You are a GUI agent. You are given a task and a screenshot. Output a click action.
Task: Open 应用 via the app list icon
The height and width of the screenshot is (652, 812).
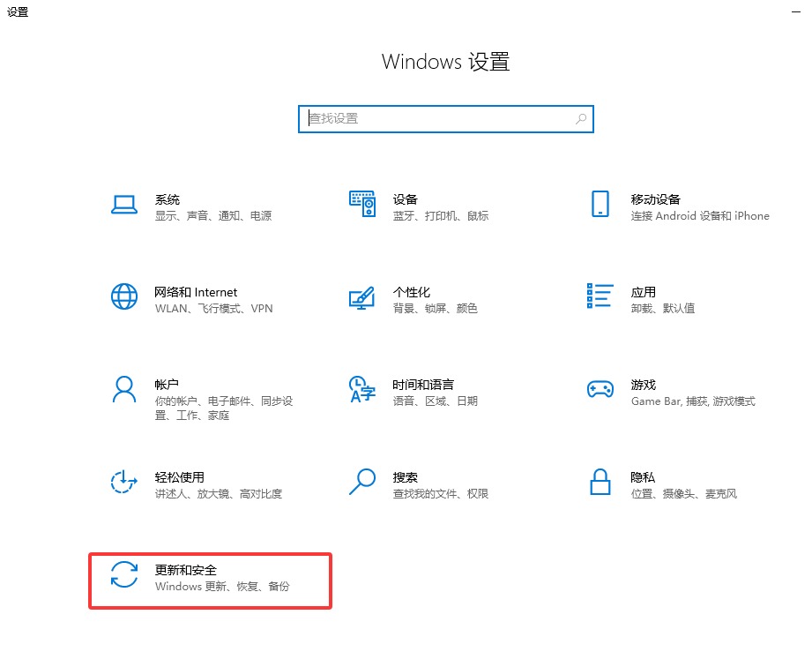[x=600, y=298]
